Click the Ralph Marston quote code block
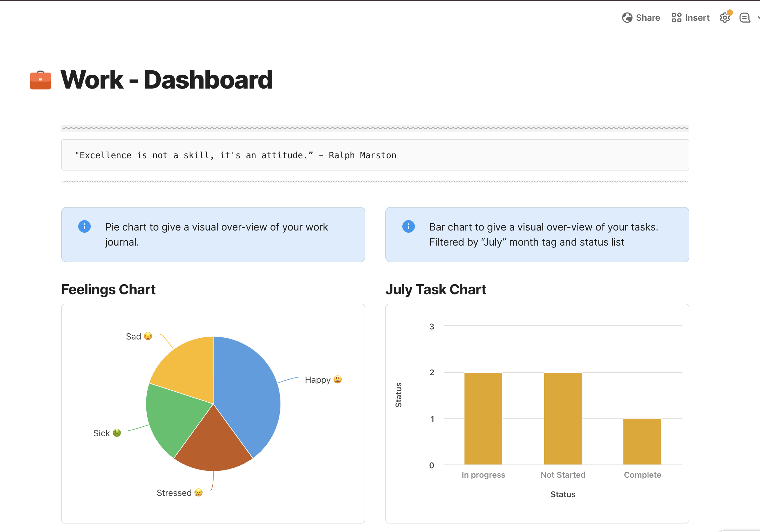This screenshot has height=532, width=760. point(235,155)
